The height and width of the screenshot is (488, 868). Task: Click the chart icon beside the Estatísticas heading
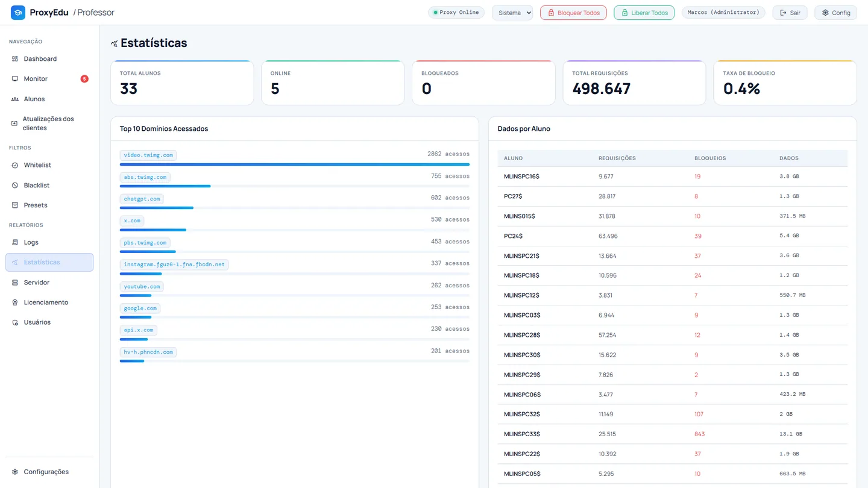115,43
